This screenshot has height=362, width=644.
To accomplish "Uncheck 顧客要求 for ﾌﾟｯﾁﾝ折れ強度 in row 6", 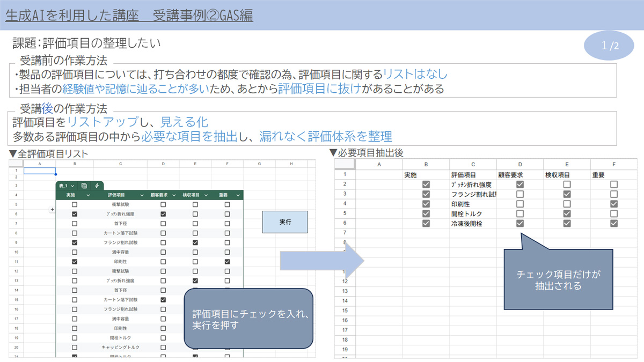I will (x=163, y=214).
